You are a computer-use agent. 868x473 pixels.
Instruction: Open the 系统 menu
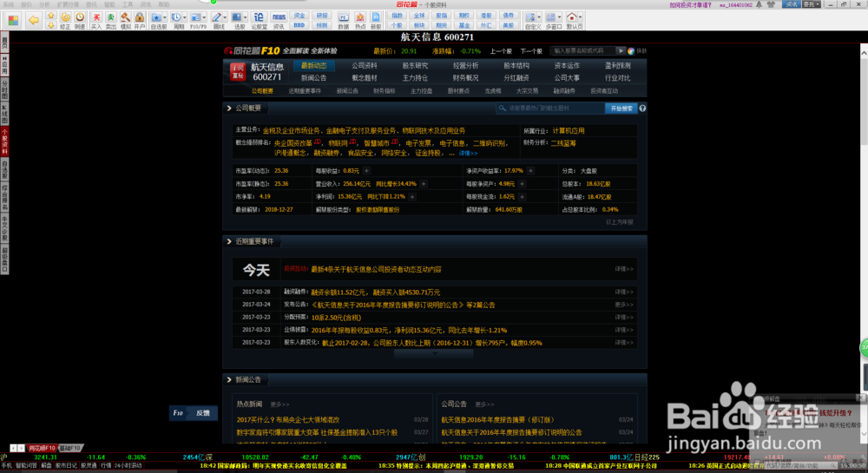(x=9, y=4)
